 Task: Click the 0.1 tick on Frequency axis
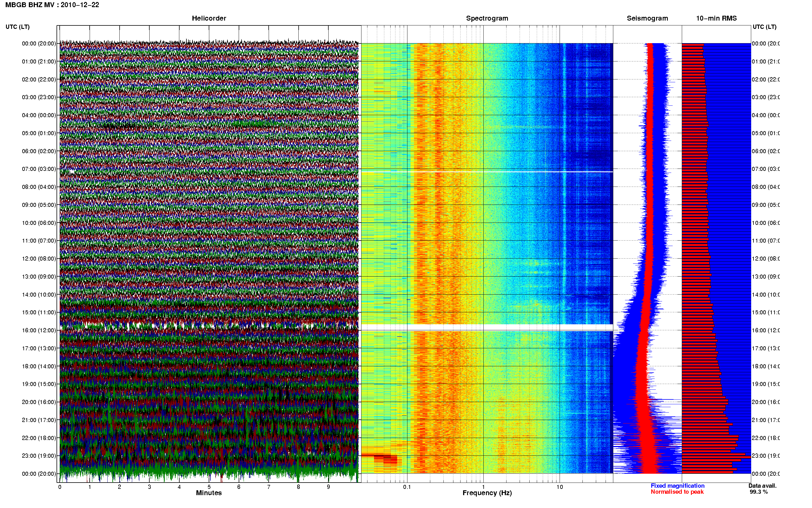pos(407,487)
